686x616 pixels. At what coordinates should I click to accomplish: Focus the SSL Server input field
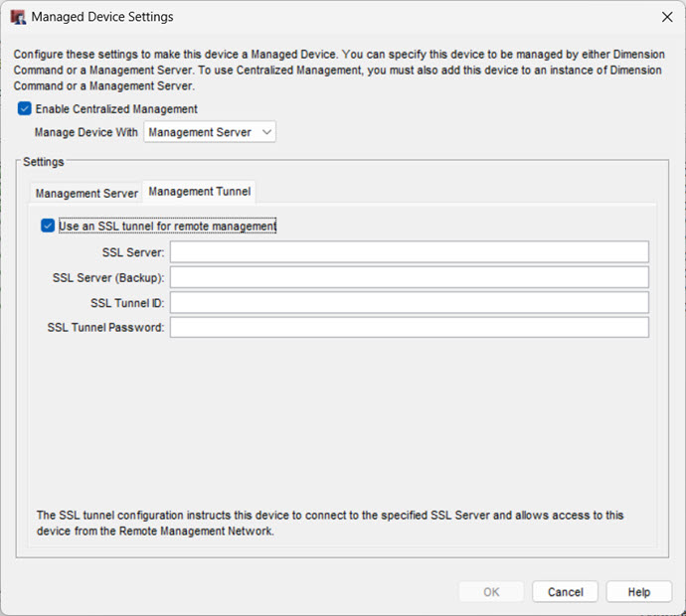tap(409, 252)
